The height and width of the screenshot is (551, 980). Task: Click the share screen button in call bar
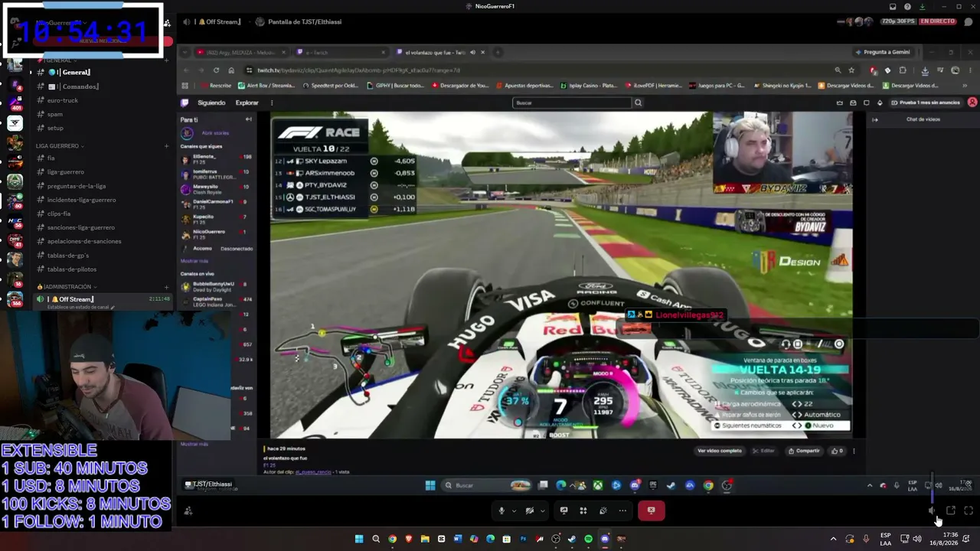click(x=563, y=510)
